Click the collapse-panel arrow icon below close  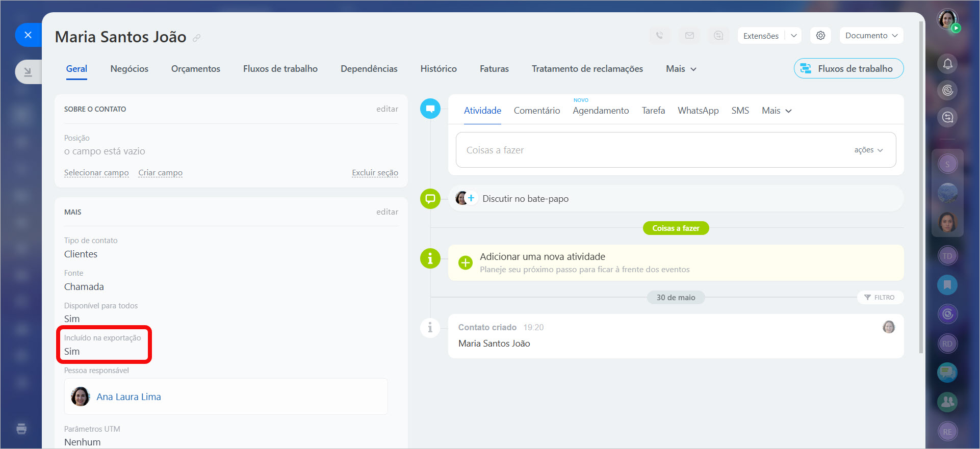point(28,72)
